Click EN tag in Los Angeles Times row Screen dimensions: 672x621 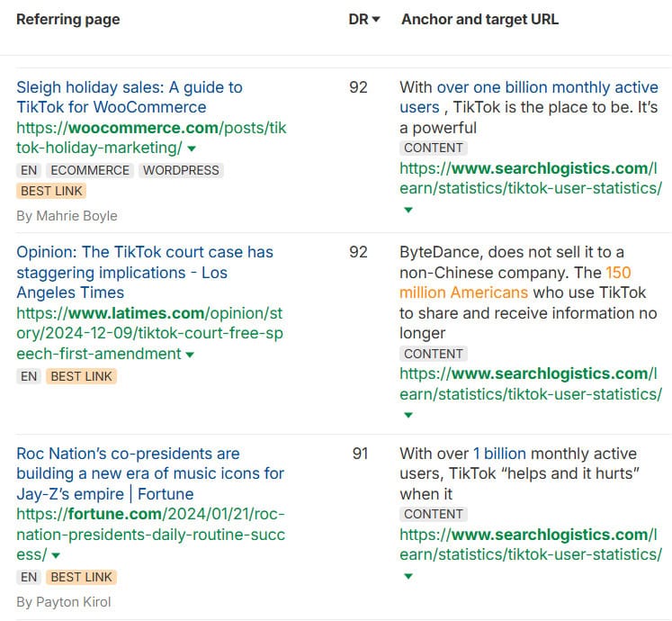pyautogui.click(x=29, y=376)
